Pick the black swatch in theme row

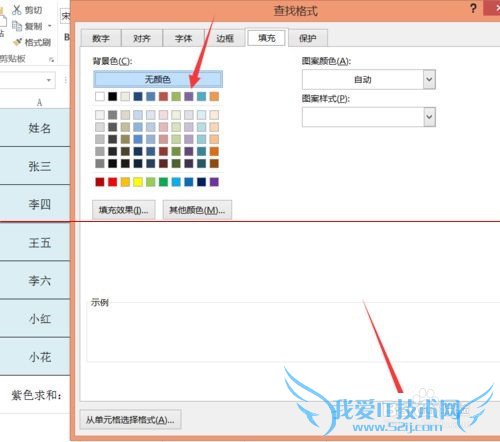pyautogui.click(x=113, y=96)
